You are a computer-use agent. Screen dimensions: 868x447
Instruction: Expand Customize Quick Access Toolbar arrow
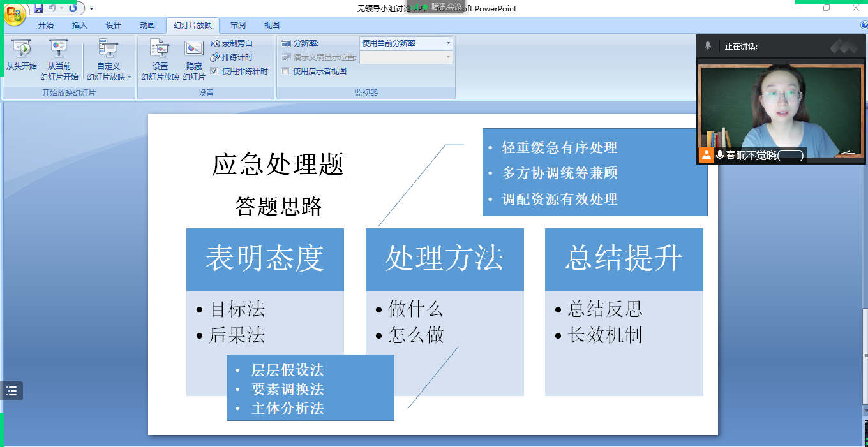(x=91, y=8)
